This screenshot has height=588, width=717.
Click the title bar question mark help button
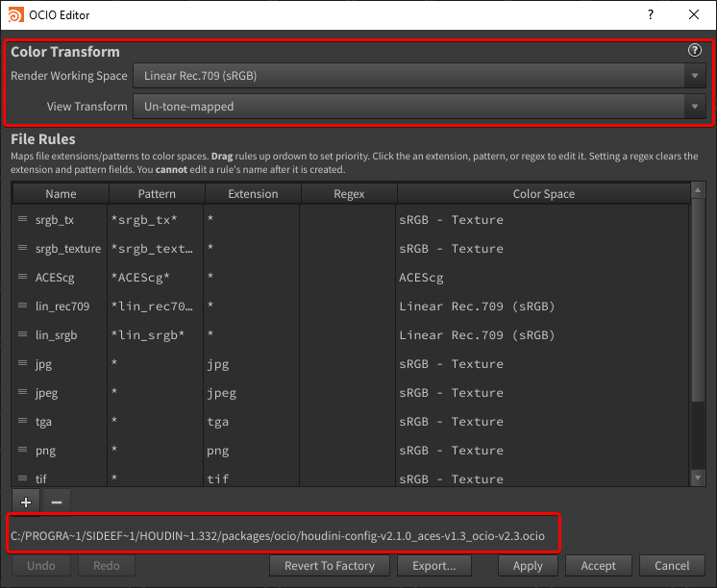(x=651, y=14)
